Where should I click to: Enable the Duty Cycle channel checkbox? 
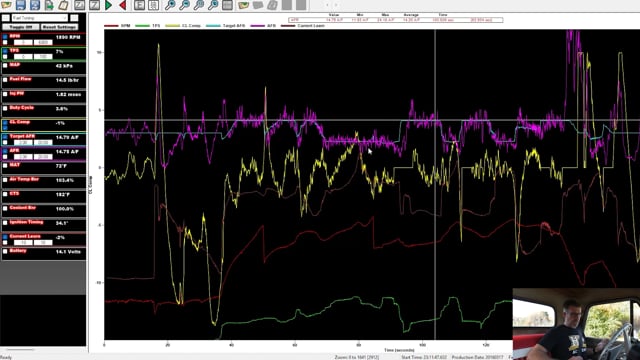[5, 109]
